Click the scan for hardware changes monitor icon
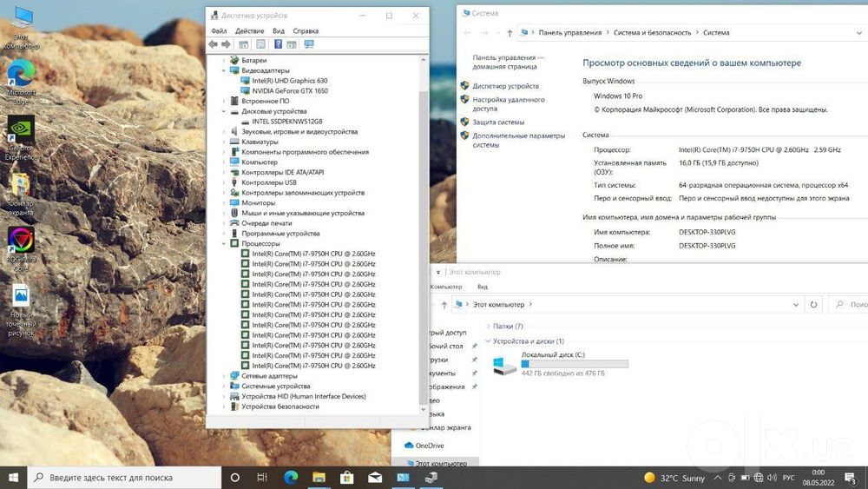The image size is (868, 489). (x=309, y=44)
